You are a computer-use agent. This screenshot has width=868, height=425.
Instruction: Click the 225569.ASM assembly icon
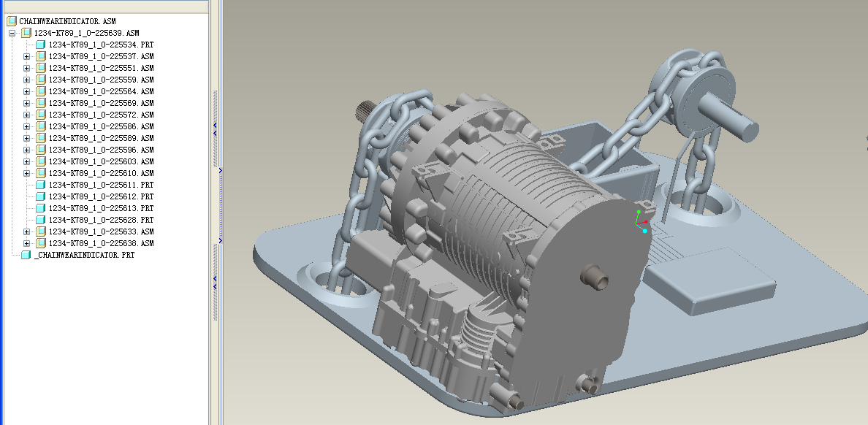(40, 103)
